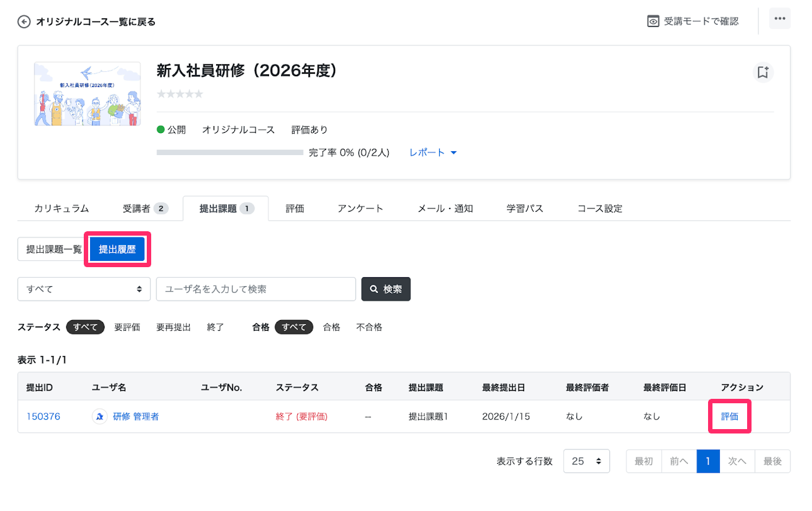Click the アクション column header
Image resolution: width=812 pixels, height=511 pixels.
click(x=742, y=387)
